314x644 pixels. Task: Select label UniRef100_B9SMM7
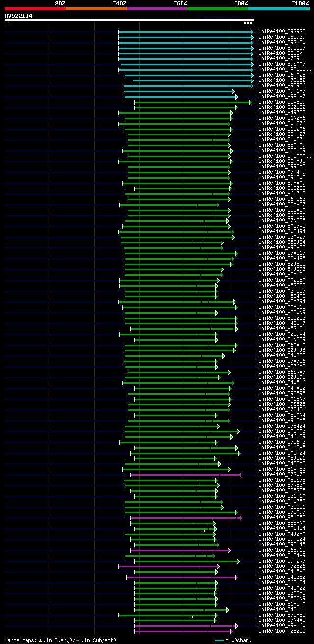(x=282, y=64)
